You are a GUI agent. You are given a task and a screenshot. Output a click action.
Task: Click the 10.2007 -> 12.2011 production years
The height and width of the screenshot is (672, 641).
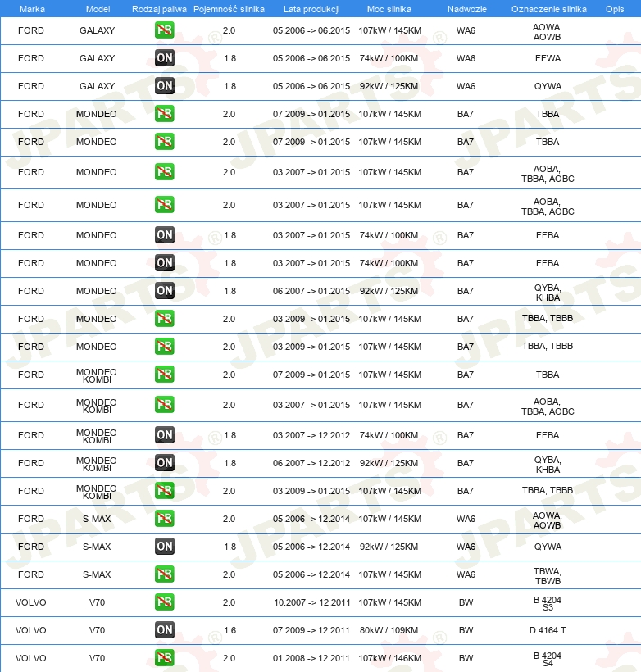(x=311, y=602)
